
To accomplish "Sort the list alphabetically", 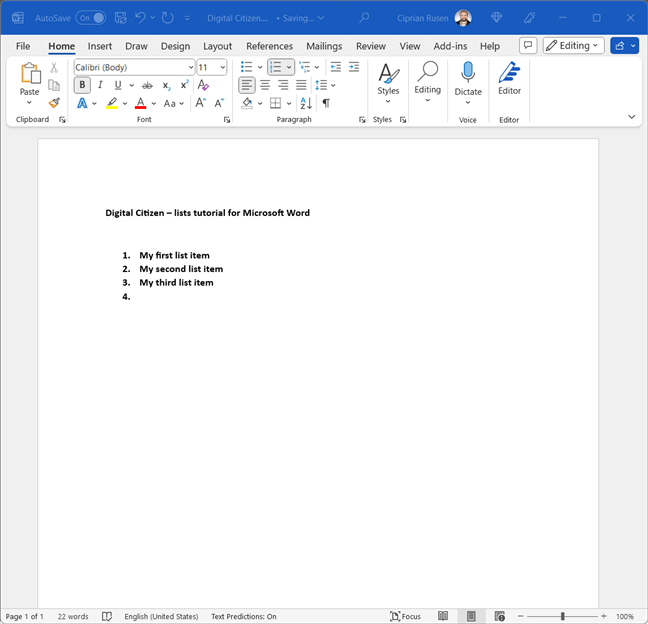I will click(x=306, y=103).
